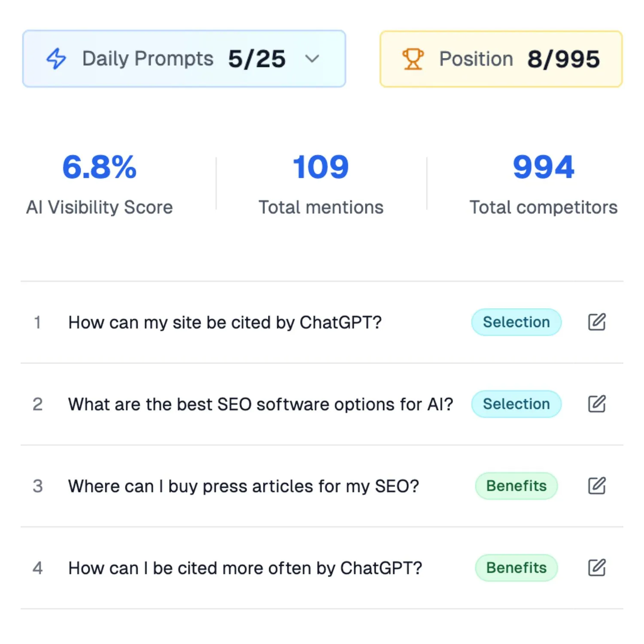Click the edit icon next to SEO software prompt

click(596, 404)
